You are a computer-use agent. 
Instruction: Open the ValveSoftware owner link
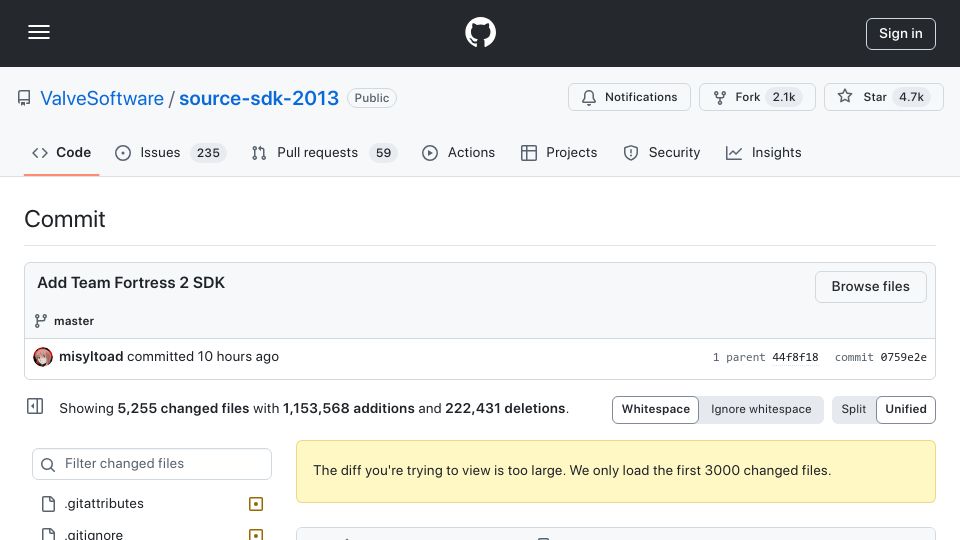[x=102, y=98]
